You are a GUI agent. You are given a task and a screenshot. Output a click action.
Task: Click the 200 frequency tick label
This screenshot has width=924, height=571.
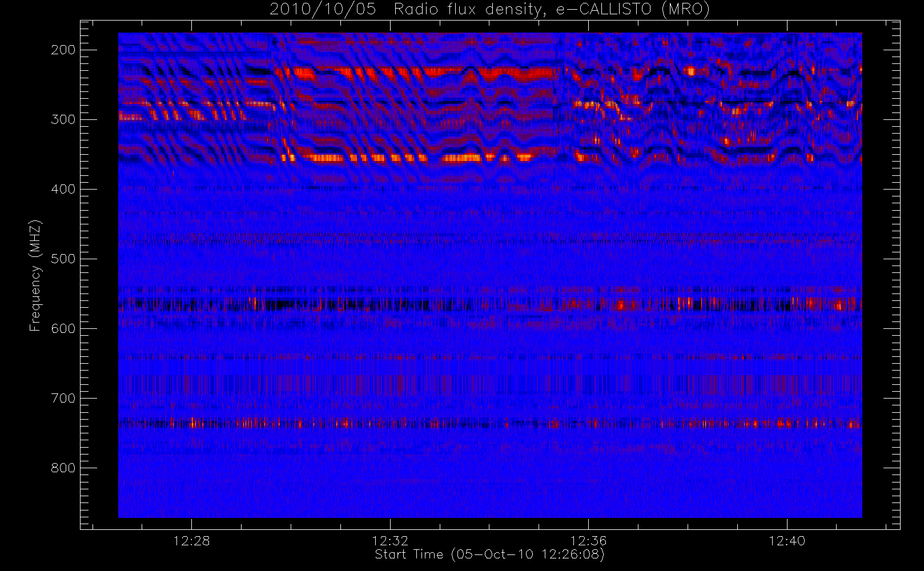tap(63, 50)
